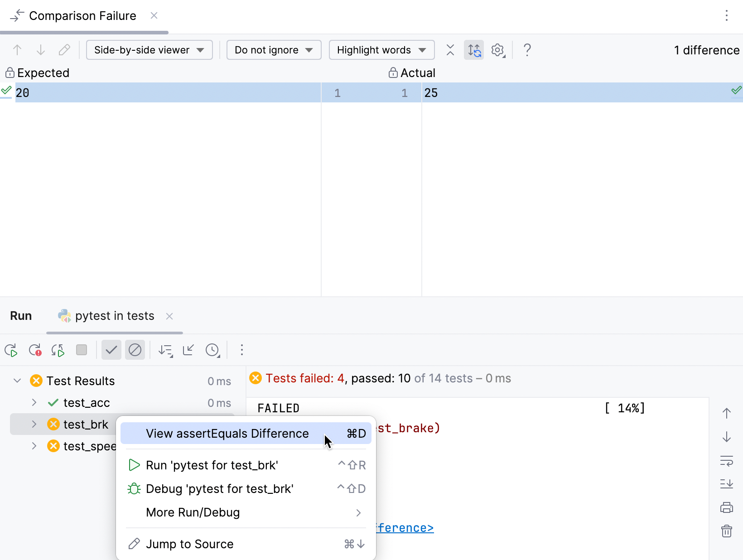The height and width of the screenshot is (560, 743).
Task: Click the Rerun tests icon
Action: (x=11, y=350)
